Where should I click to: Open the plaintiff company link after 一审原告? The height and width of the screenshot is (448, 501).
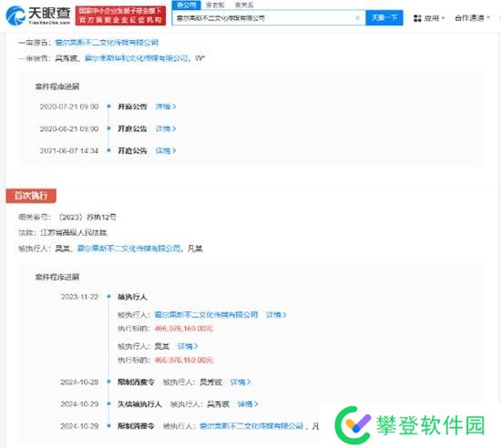(x=107, y=43)
